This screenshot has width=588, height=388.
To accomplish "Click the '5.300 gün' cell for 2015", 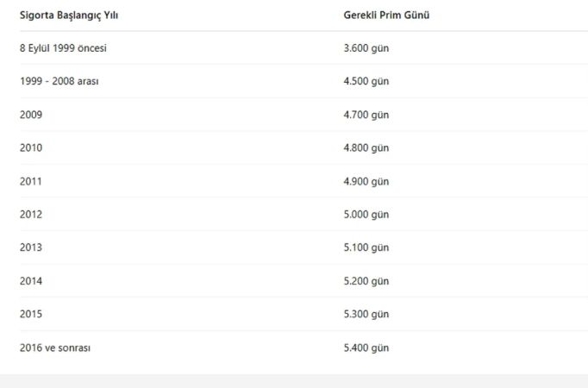I will tap(366, 314).
